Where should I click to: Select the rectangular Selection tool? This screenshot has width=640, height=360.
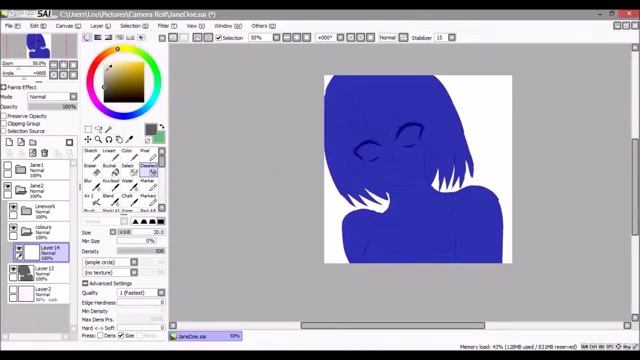pyautogui.click(x=88, y=129)
